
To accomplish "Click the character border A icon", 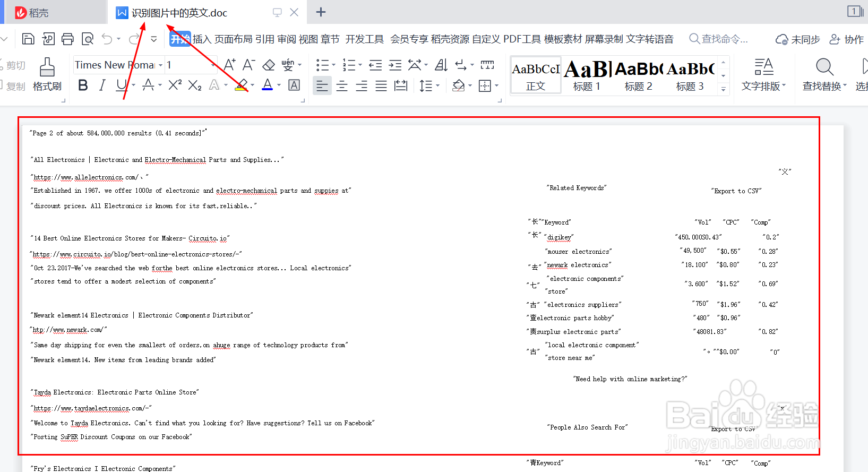I will tap(294, 85).
